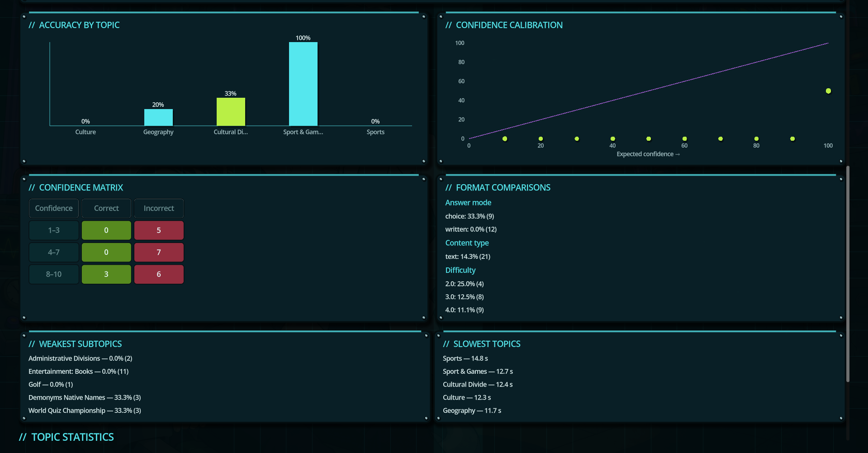The height and width of the screenshot is (453, 868).
Task: Click correct cell showing 3
Action: pyautogui.click(x=106, y=274)
